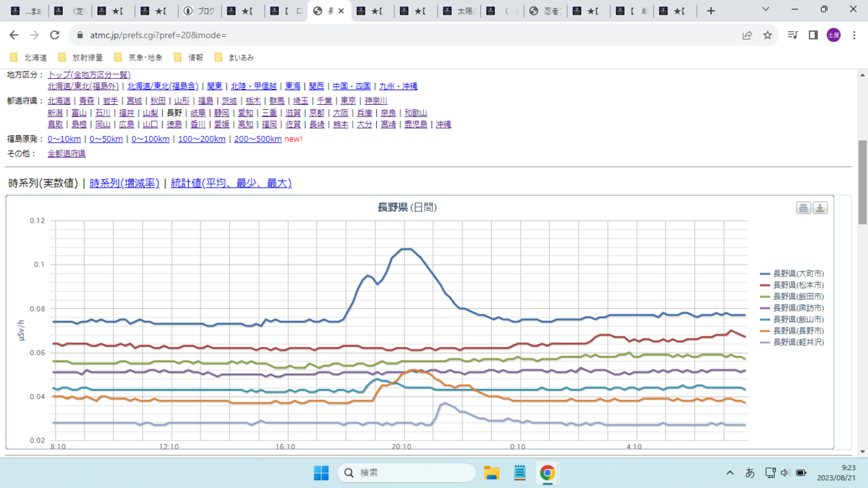The image size is (868, 488).
Task: Click the share page icon in address bar
Action: 747,35
